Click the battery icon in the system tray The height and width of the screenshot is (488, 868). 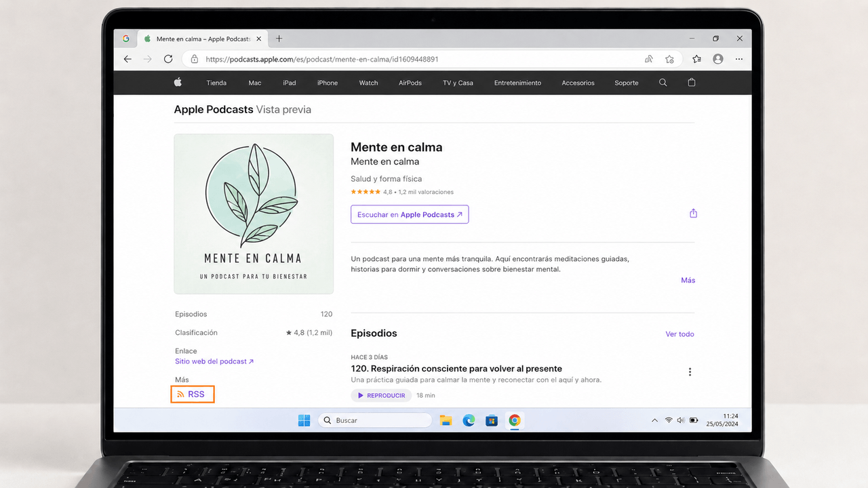pyautogui.click(x=694, y=420)
